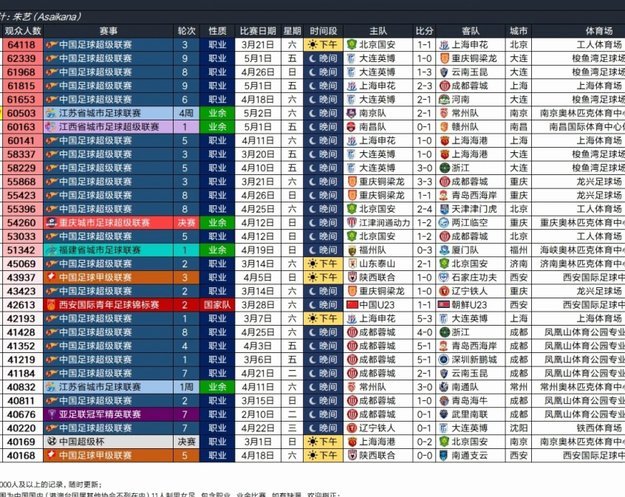Click the China flag in 42613 row
The width and height of the screenshot is (625, 497).
coord(352,304)
